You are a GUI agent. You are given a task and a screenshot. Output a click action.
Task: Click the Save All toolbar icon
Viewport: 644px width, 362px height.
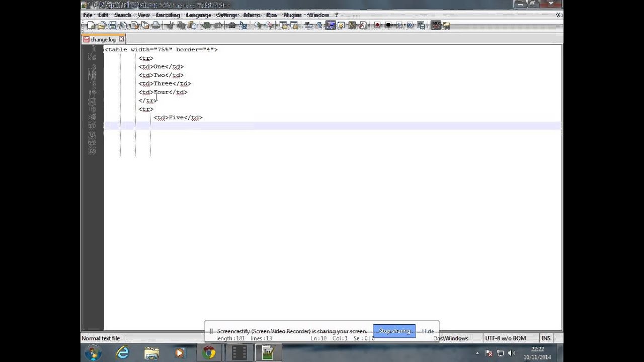[123, 25]
